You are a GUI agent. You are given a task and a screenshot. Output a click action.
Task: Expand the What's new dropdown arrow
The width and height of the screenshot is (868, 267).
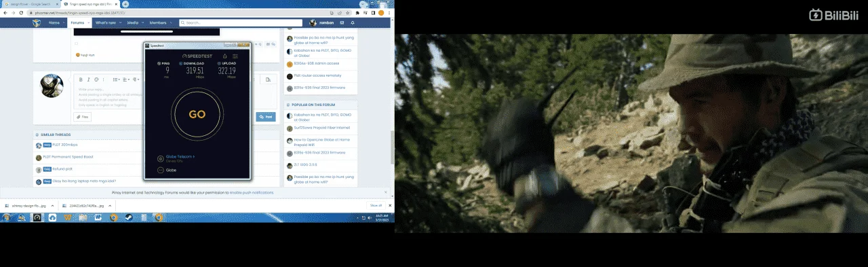tap(120, 22)
